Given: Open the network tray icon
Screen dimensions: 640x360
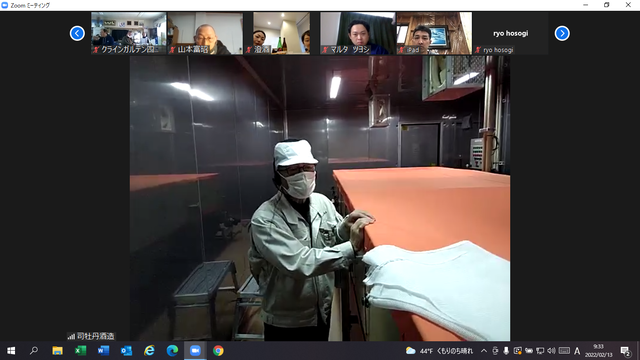Looking at the screenshot, I should [x=540, y=351].
